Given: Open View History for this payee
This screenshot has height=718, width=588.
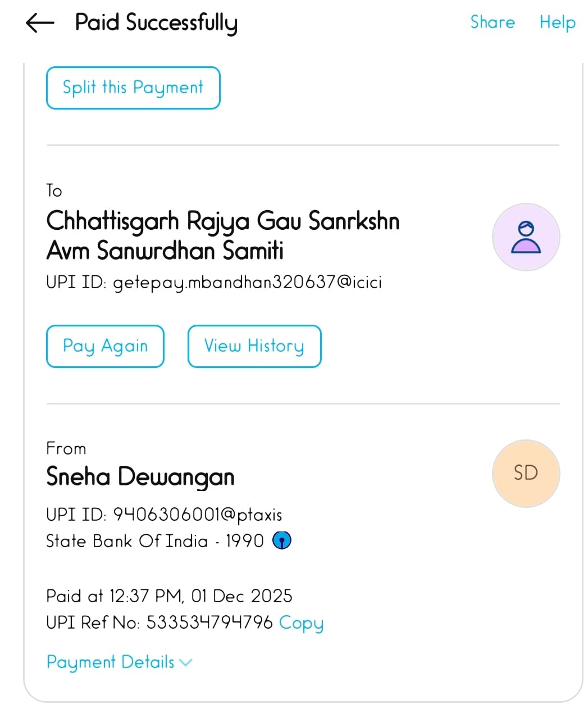Looking at the screenshot, I should (254, 346).
